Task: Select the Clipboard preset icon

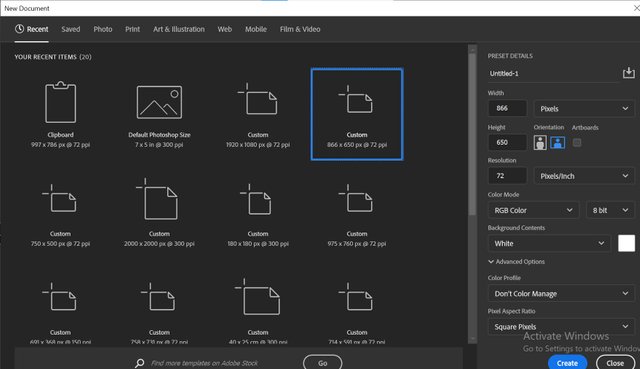Action: coord(60,102)
